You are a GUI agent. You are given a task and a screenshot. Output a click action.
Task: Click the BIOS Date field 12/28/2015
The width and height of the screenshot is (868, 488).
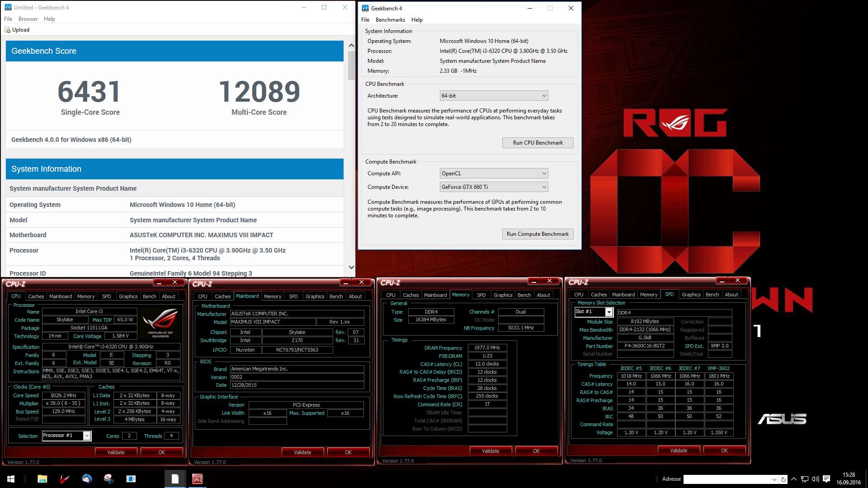click(x=297, y=385)
